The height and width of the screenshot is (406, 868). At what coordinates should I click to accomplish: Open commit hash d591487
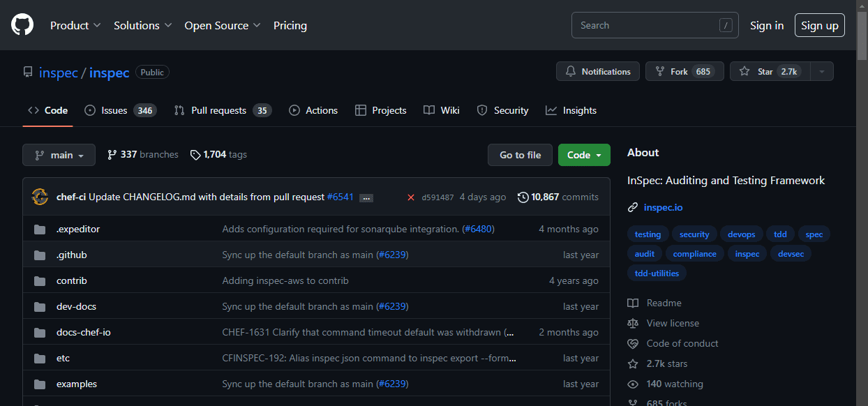point(437,197)
